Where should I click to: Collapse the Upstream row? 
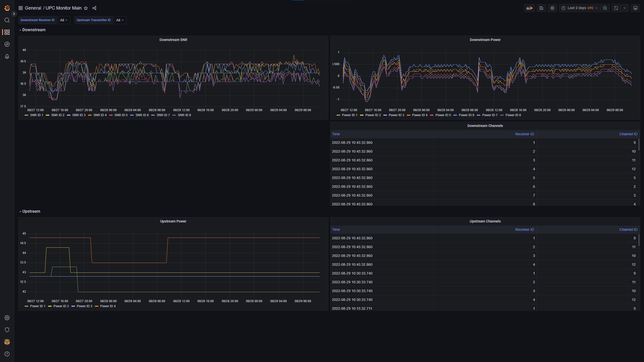(x=30, y=211)
